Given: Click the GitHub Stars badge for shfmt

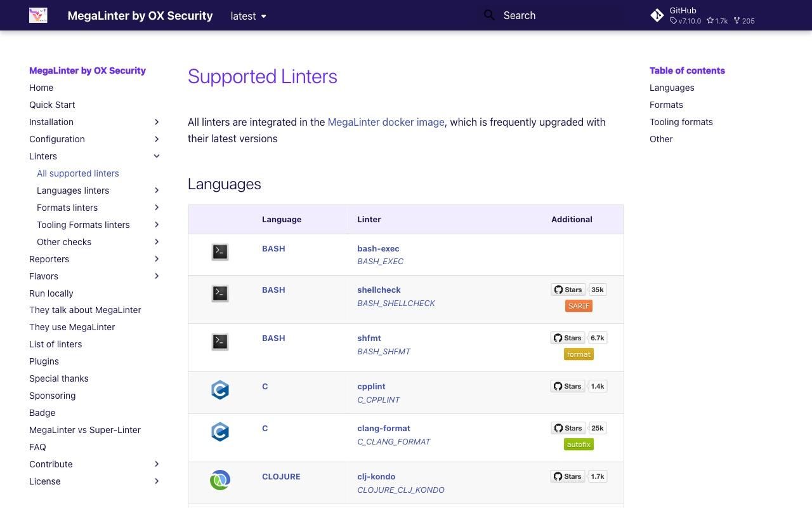Looking at the screenshot, I should [x=579, y=338].
